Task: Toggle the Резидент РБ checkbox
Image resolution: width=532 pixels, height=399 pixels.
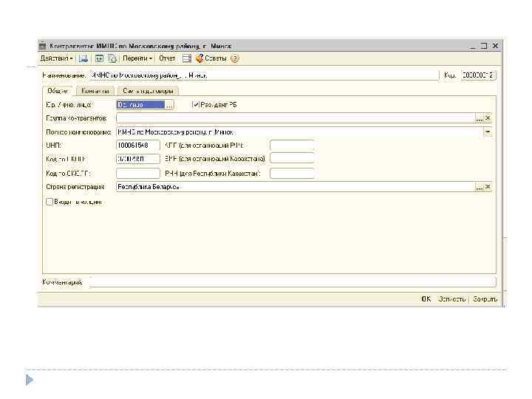Action: point(196,104)
